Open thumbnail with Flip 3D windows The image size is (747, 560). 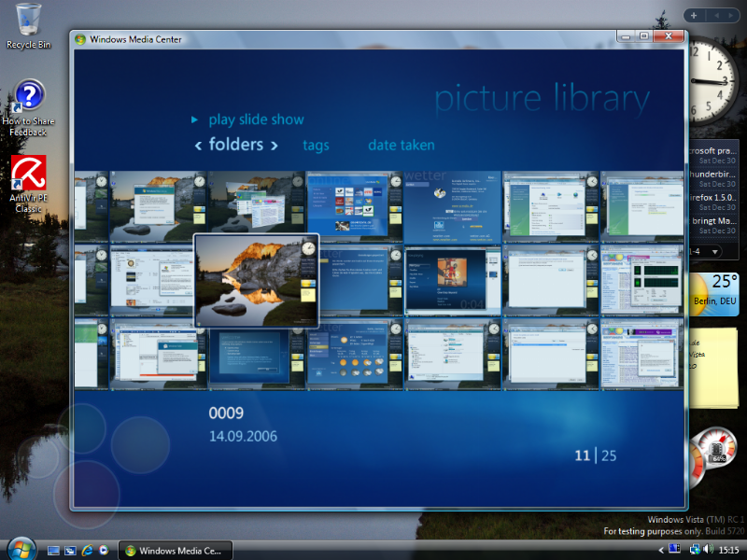(x=256, y=203)
